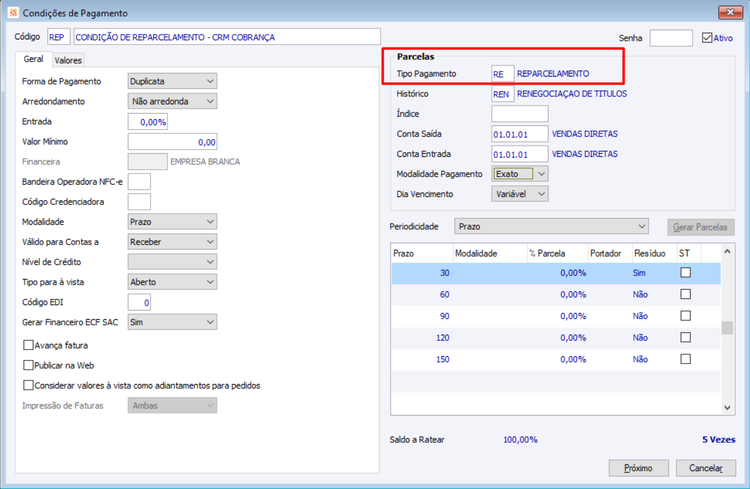
Task: Check the ST box in the 90 prazo row
Action: point(685,316)
